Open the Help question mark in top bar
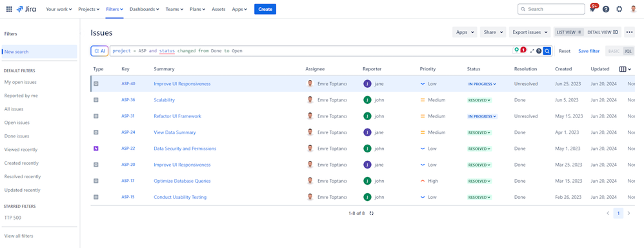644x248 pixels. (x=606, y=9)
